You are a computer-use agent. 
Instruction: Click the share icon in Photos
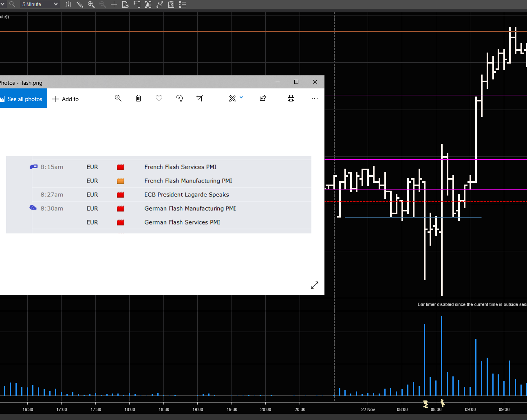click(x=263, y=98)
